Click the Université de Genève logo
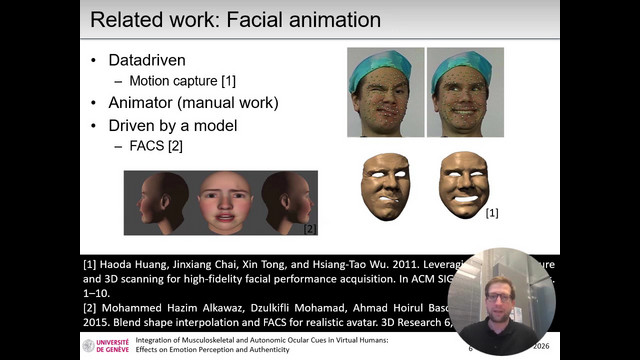Screen dimensions: 640x360 (106, 345)
